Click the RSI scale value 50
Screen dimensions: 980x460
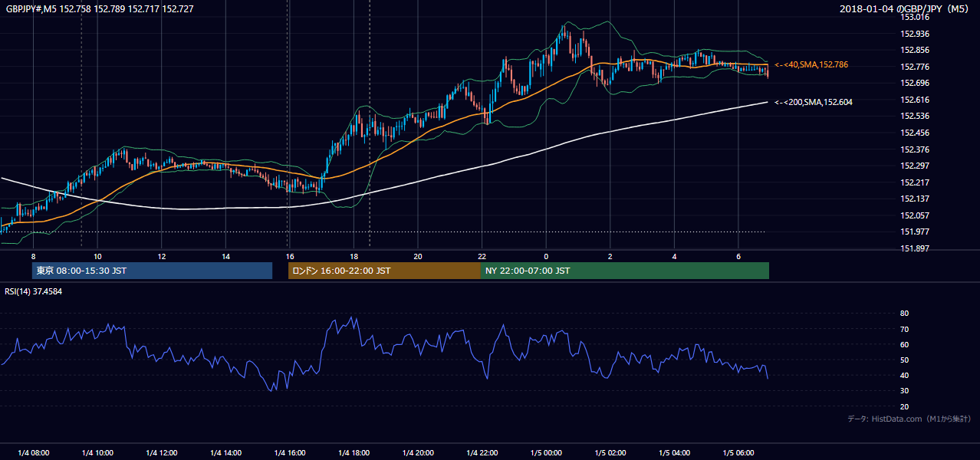point(904,360)
